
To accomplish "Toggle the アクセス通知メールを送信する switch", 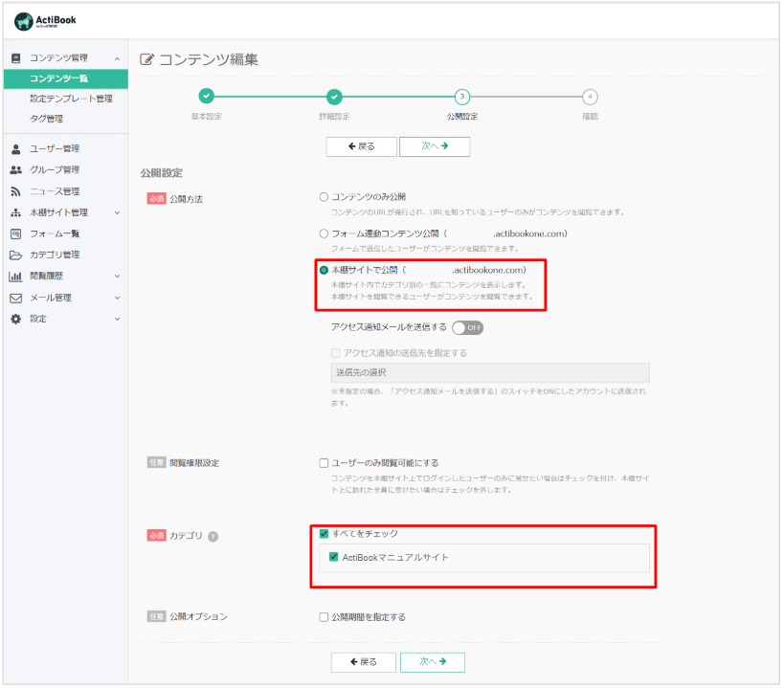I will (x=468, y=327).
